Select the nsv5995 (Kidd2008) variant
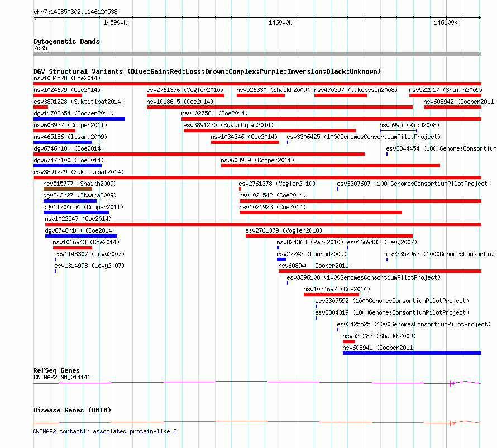 (409, 125)
